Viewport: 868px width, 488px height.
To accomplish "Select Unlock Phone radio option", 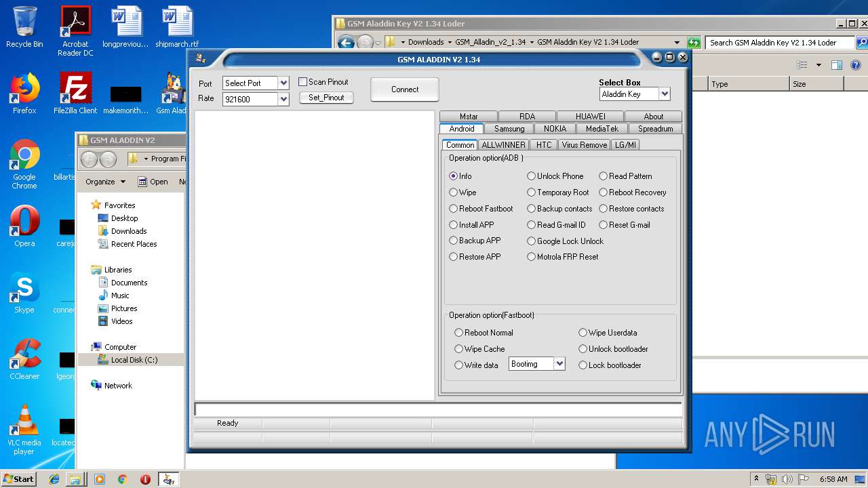I will pyautogui.click(x=532, y=176).
